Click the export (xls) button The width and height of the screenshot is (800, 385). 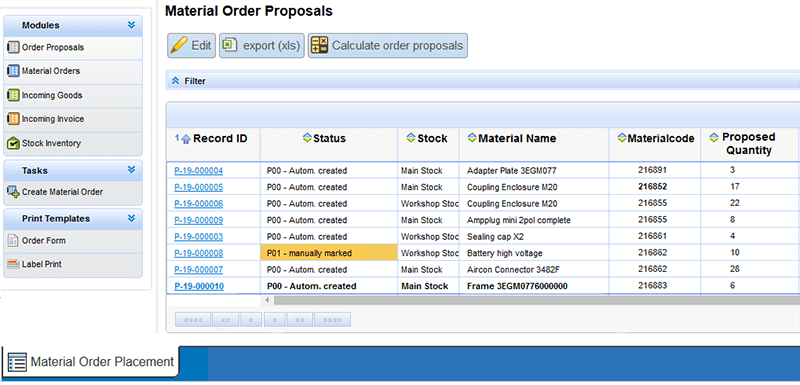coord(262,45)
